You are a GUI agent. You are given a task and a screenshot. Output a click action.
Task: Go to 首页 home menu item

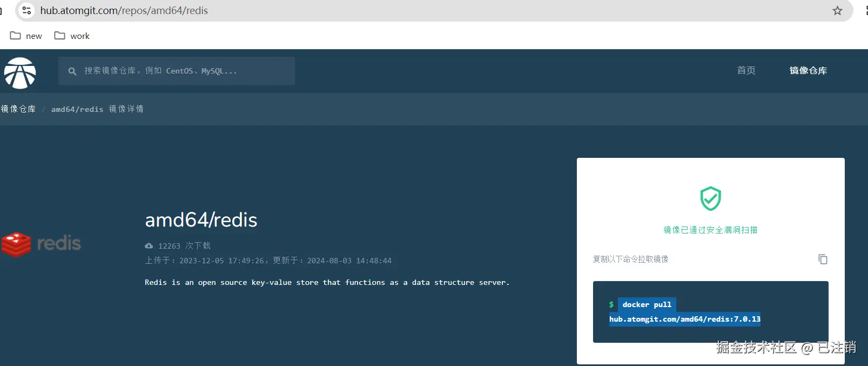coord(746,70)
